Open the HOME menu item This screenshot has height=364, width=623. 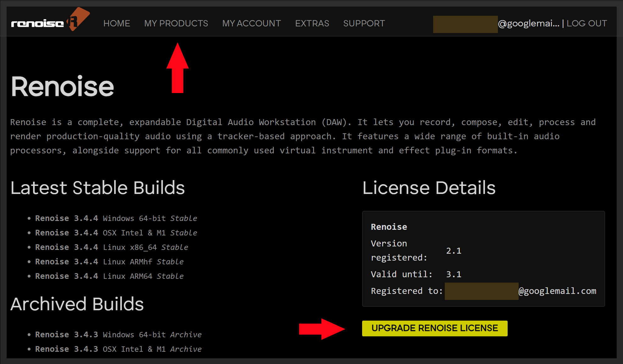(x=117, y=24)
